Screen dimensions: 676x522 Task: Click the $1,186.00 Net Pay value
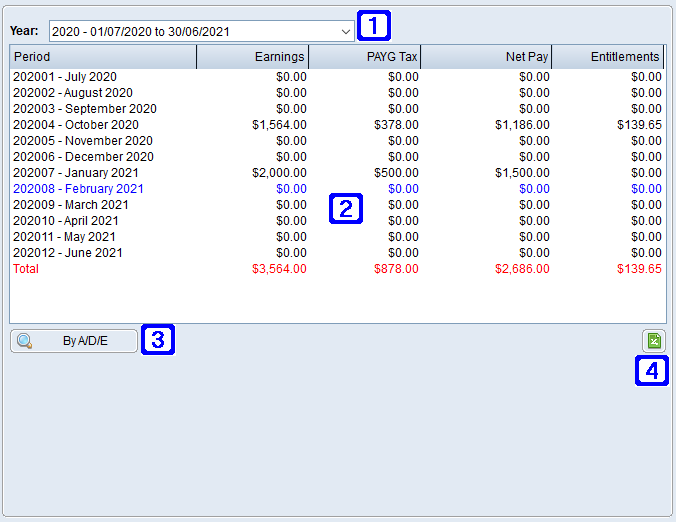point(522,125)
